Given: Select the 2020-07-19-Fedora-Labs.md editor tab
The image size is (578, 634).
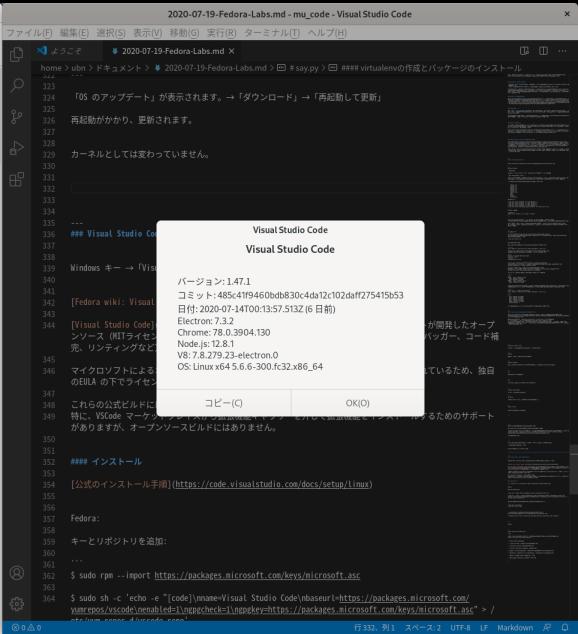Looking at the screenshot, I should click(172, 51).
